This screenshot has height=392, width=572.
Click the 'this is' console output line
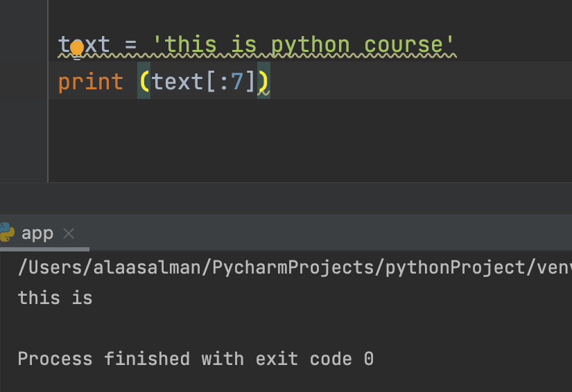(55, 299)
